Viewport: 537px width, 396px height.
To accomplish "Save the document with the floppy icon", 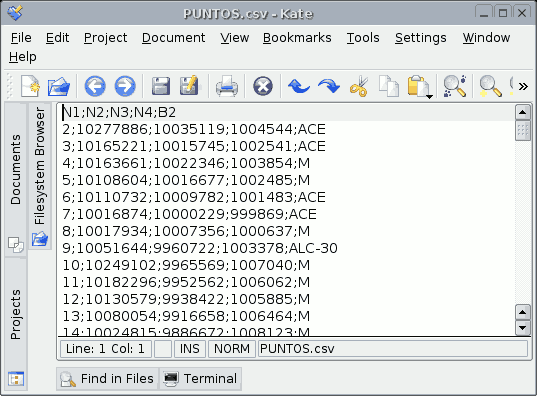I will (161, 86).
